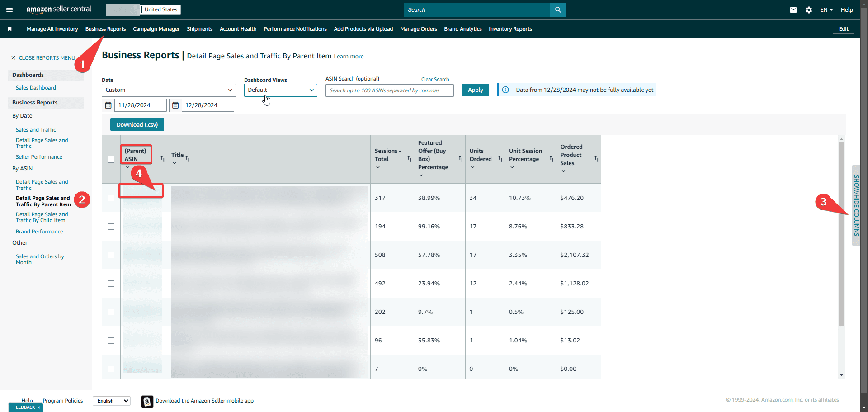This screenshot has height=412, width=868.
Task: Click the Edit button in nav bar
Action: click(x=844, y=29)
